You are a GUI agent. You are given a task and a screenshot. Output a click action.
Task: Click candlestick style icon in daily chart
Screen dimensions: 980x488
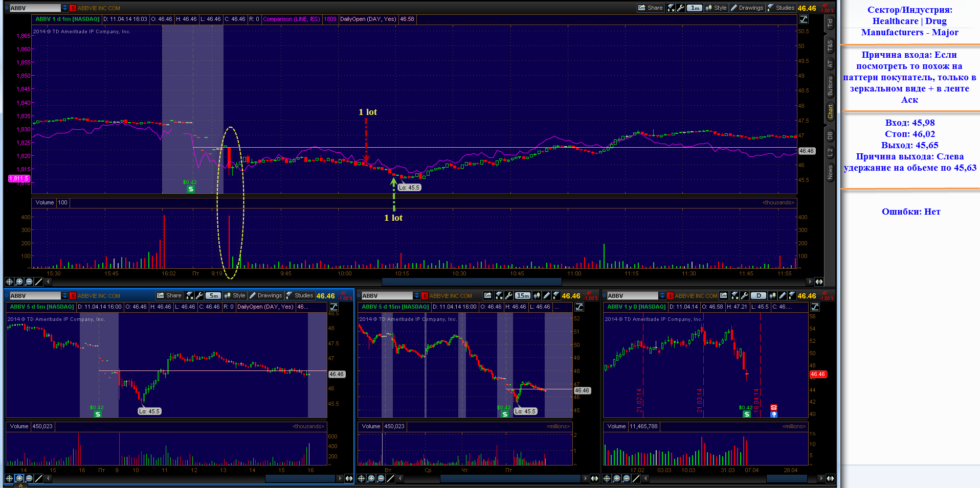pyautogui.click(x=772, y=295)
